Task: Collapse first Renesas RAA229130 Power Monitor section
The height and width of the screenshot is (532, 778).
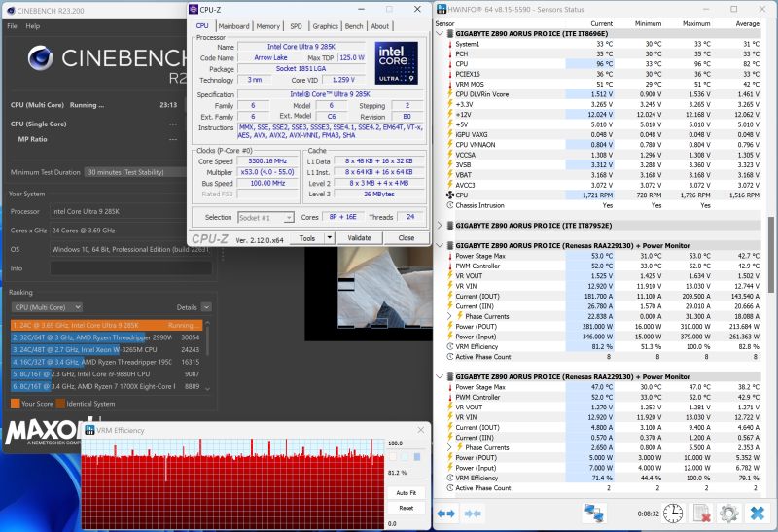Action: [440, 245]
